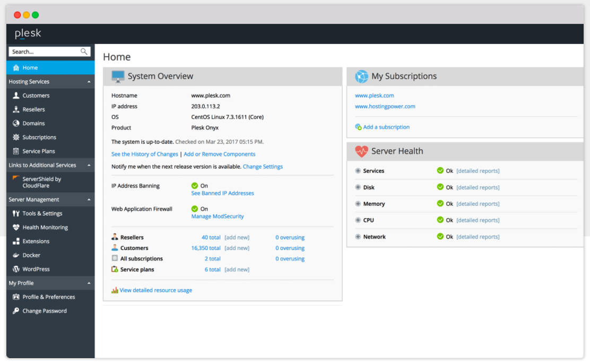Click the resource usage bar chart icon
This screenshot has height=364, width=590.
(x=115, y=290)
